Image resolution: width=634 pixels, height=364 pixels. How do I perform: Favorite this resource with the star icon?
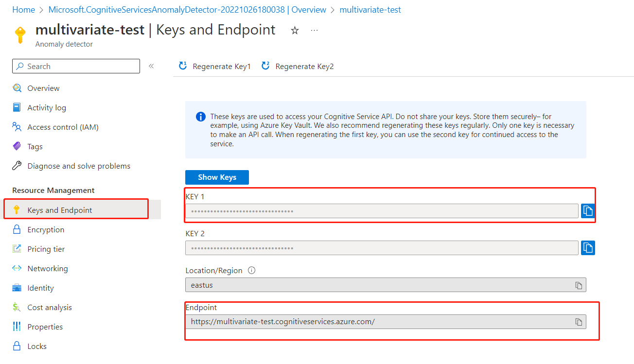(295, 31)
